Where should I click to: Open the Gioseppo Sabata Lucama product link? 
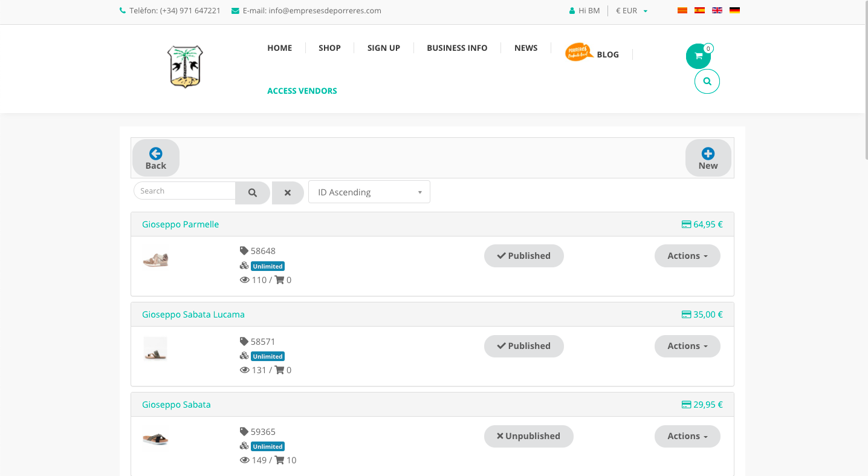coord(193,315)
